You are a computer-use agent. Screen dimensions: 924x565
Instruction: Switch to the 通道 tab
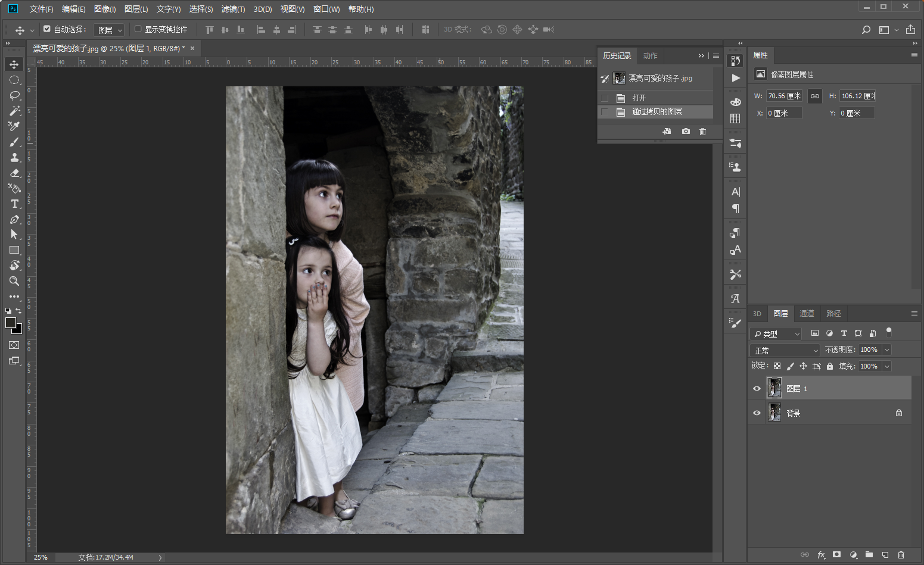[x=807, y=314]
